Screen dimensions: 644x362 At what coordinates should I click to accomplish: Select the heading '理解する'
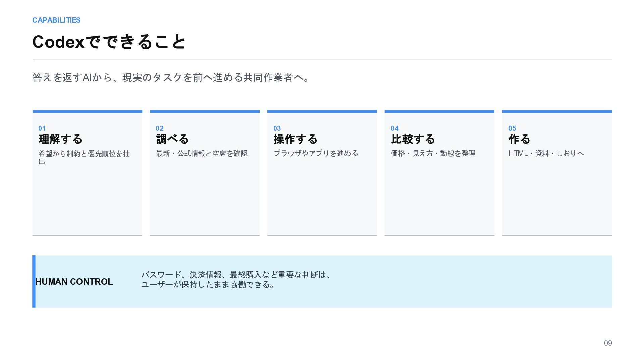(60, 139)
